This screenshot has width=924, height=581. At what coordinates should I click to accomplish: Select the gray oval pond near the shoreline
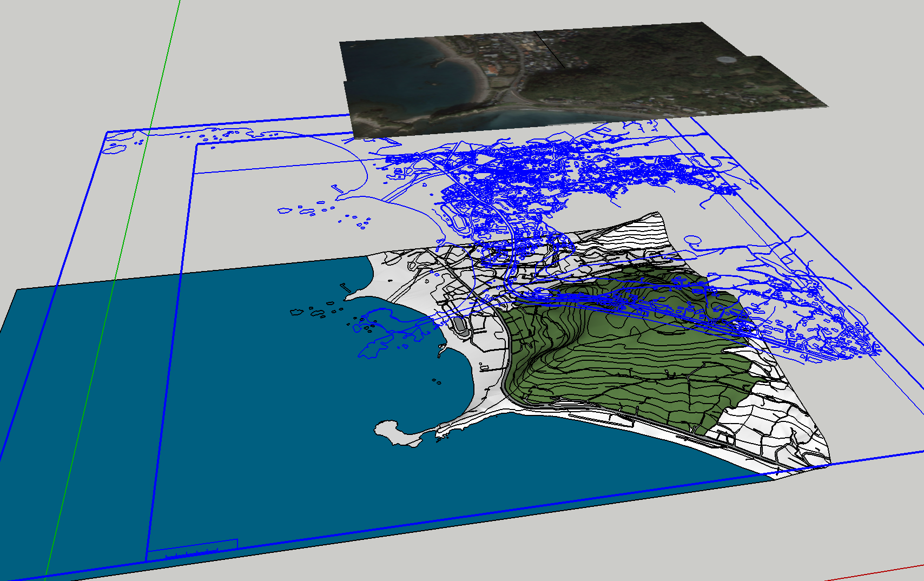click(460, 326)
